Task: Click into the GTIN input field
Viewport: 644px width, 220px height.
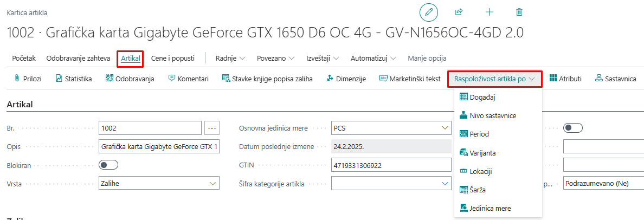Action: pyautogui.click(x=391, y=165)
